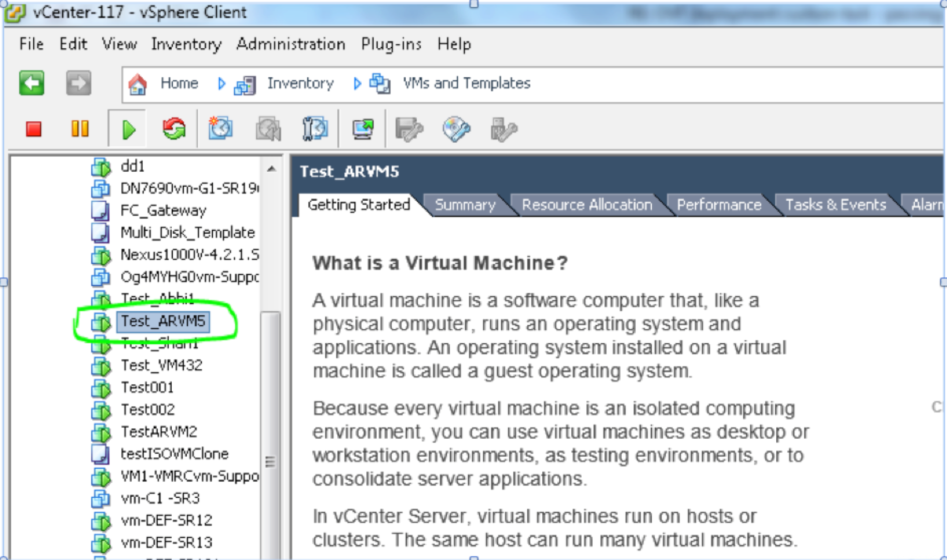Viewport: 947px width, 560px height.
Task: Open the Edit menu
Action: (73, 44)
